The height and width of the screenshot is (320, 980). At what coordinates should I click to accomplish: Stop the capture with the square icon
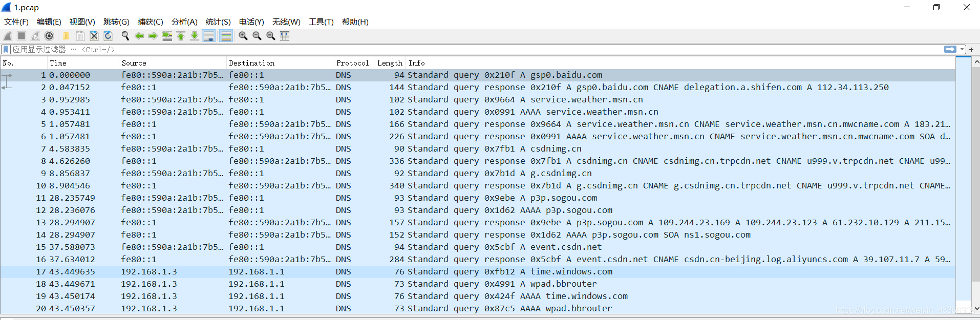(x=22, y=36)
